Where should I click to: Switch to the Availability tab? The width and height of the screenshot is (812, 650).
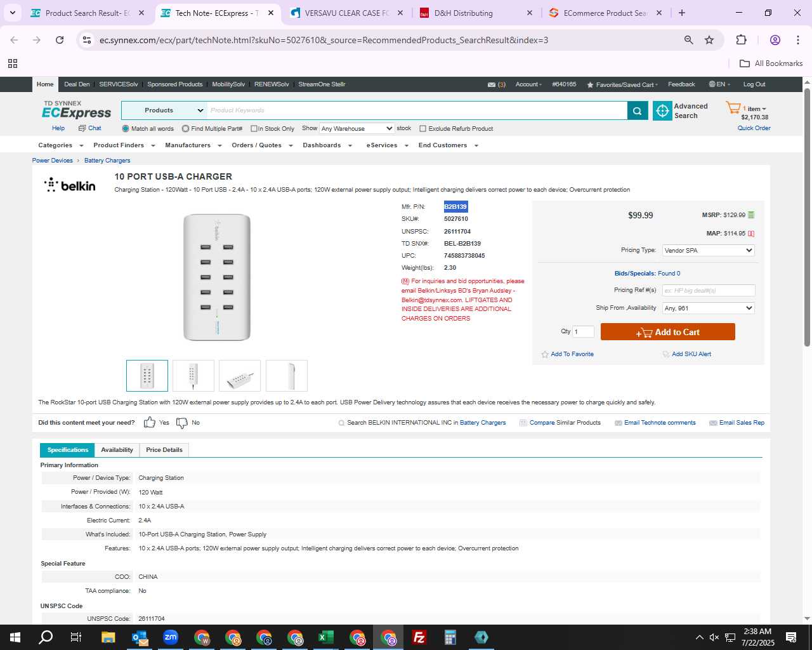tap(117, 450)
